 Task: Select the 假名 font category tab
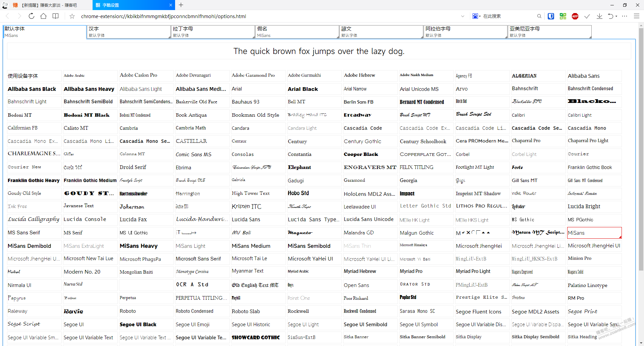click(297, 32)
